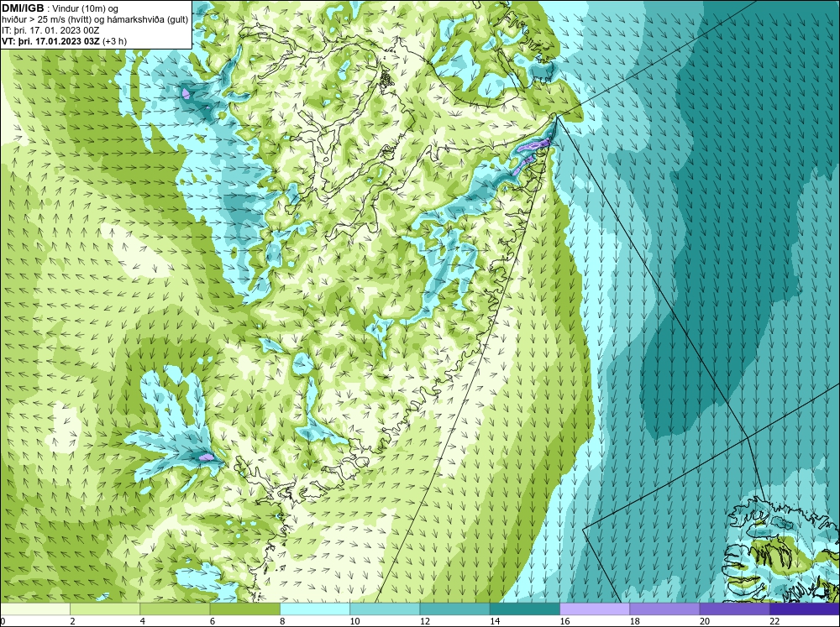This screenshot has height=627, width=840.
Task: Click the 'hviður > 25 m/s (hvítt)' description line
Action: tap(94, 20)
